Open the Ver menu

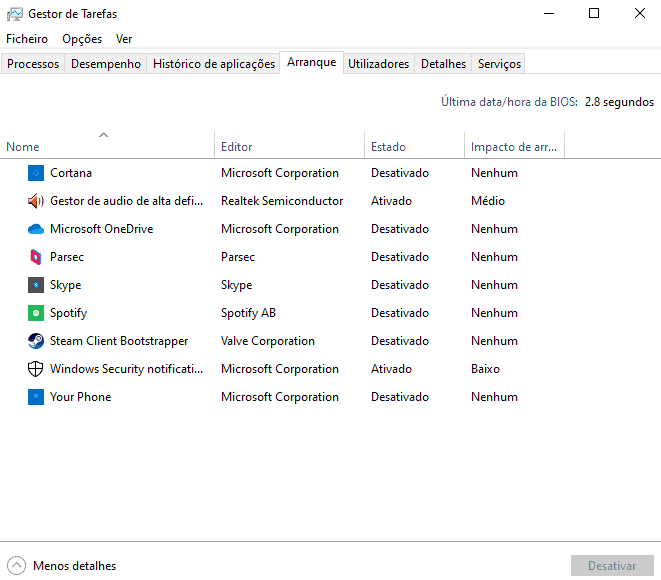(x=124, y=39)
